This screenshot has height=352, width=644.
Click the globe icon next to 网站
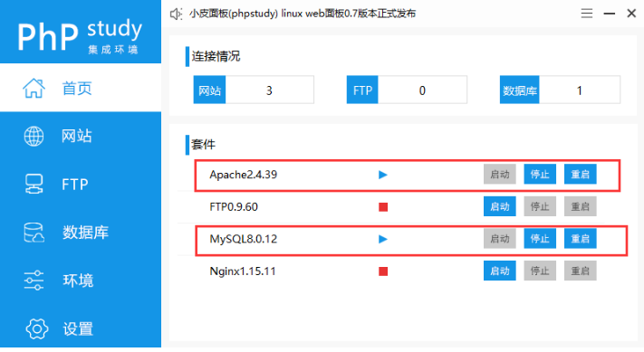click(34, 137)
